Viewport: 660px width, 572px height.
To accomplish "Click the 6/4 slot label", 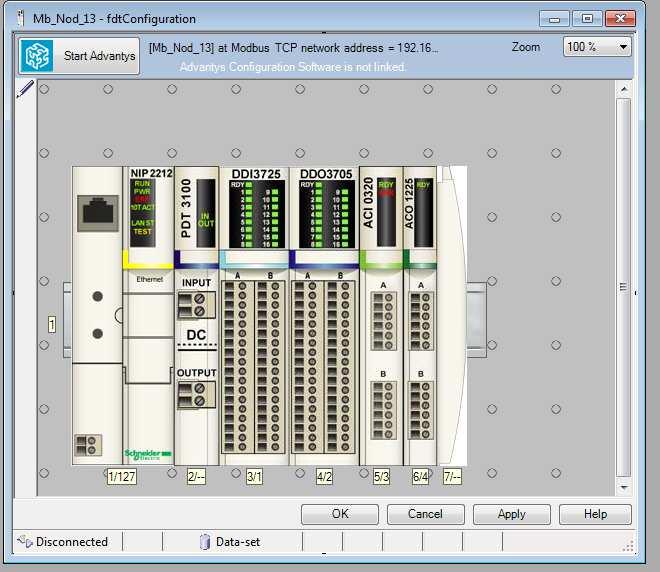I will [420, 476].
